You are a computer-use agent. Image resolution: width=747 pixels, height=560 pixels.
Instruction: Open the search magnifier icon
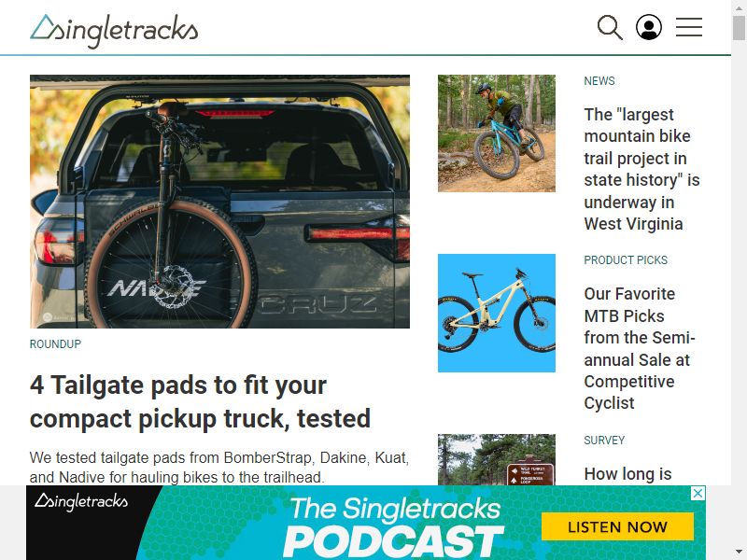(x=610, y=27)
